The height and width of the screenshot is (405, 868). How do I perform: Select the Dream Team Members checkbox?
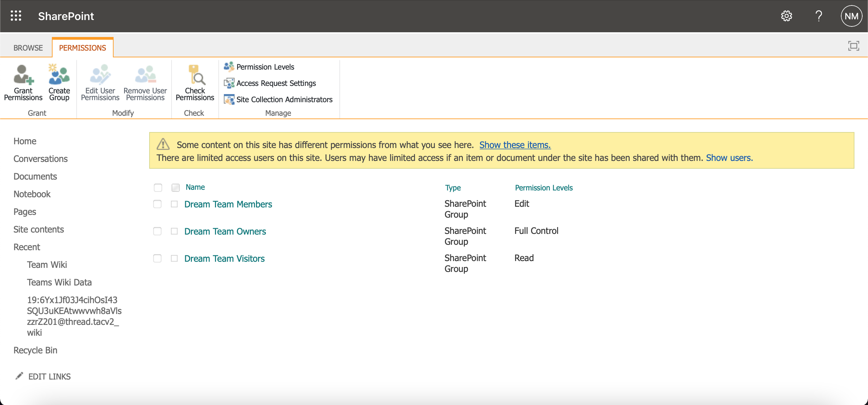(x=175, y=204)
